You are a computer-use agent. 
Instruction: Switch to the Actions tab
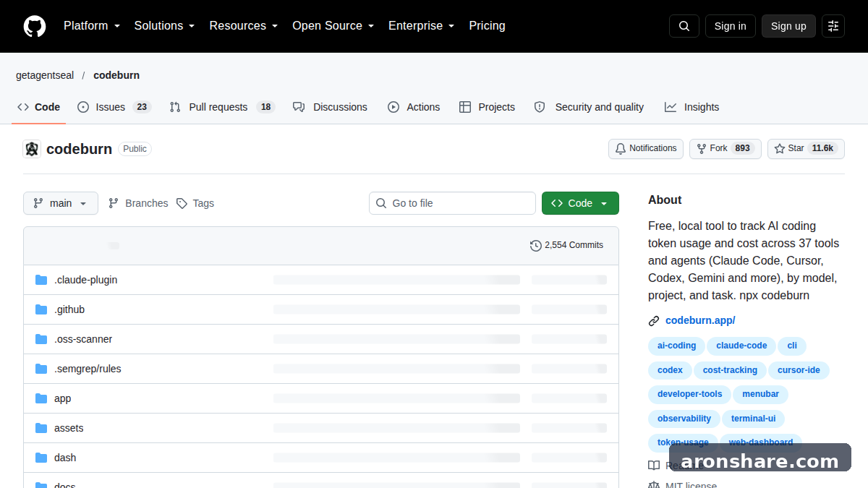(414, 107)
